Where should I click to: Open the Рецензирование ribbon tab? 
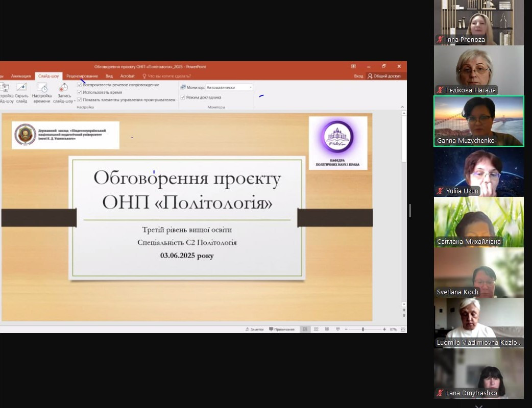pyautogui.click(x=82, y=76)
